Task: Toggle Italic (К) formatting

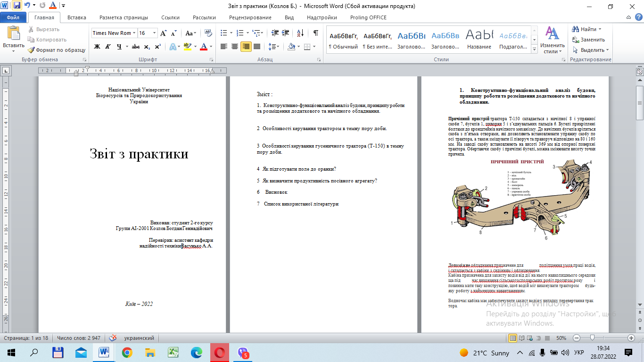Action: (x=108, y=47)
